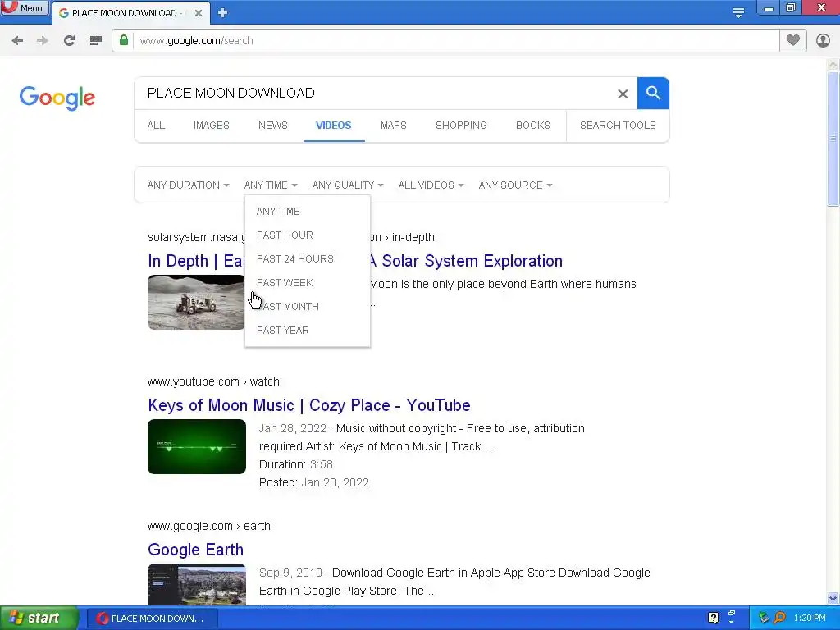Switch to the MAPS tab
The width and height of the screenshot is (840, 630).
click(x=393, y=126)
